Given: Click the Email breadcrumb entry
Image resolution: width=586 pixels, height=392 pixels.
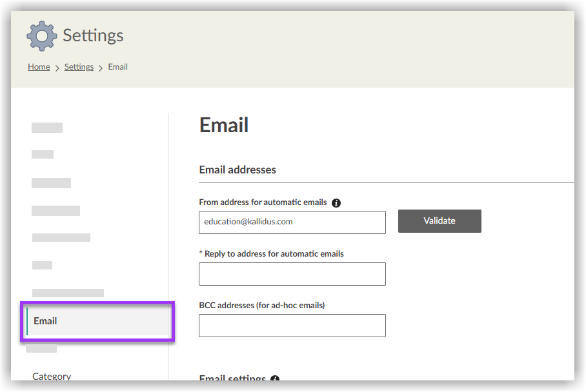Looking at the screenshot, I should coord(117,66).
